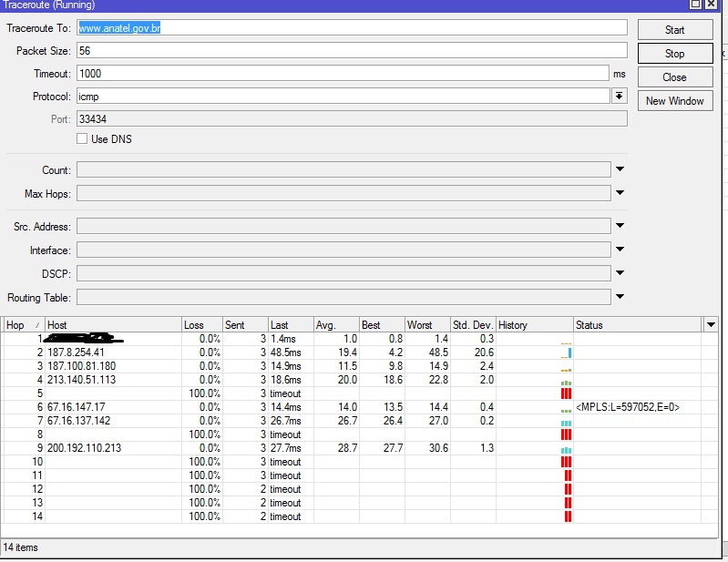Expand the Routing Table field
This screenshot has height=562, width=728.
point(620,297)
